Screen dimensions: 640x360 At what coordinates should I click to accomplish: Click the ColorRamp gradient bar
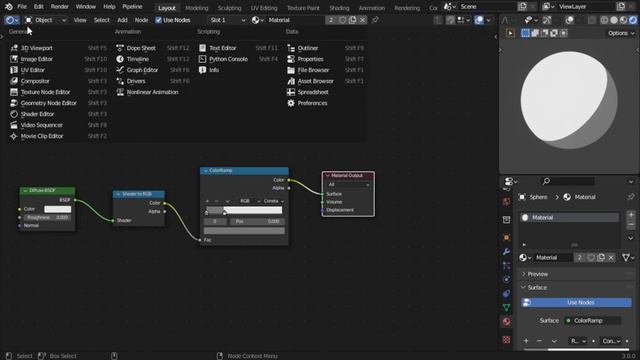244,210
